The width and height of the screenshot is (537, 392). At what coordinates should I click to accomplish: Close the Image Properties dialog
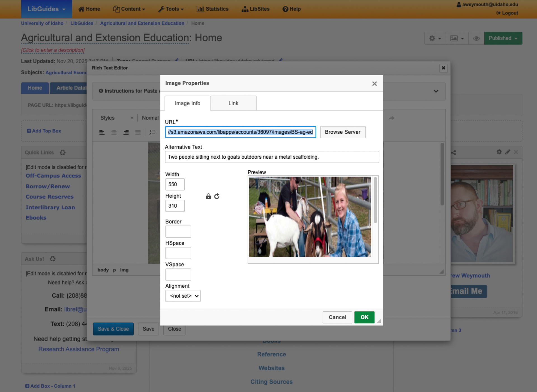[x=375, y=84]
